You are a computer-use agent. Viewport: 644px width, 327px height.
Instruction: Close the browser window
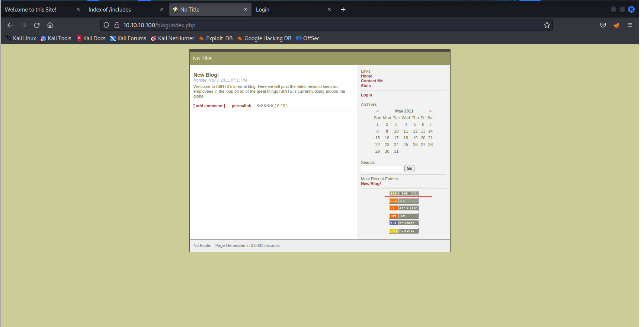631,9
